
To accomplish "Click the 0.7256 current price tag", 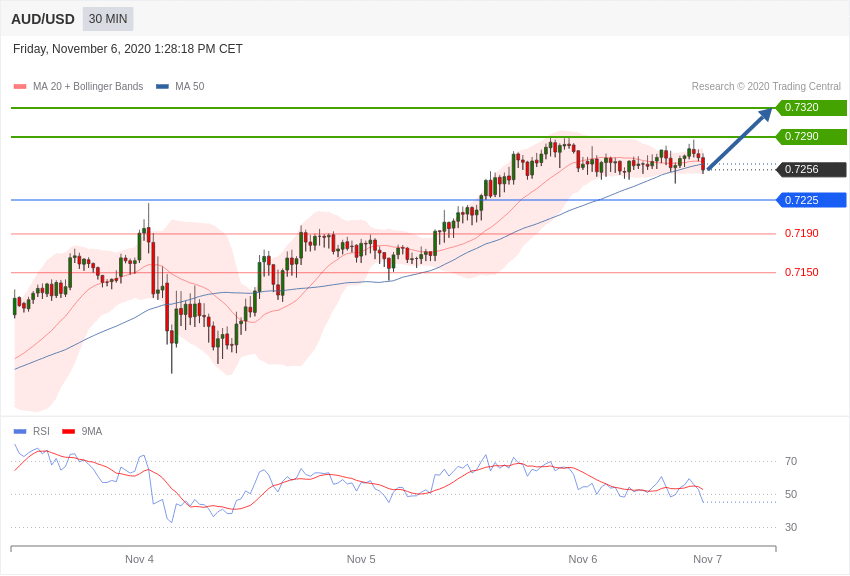I will point(811,170).
